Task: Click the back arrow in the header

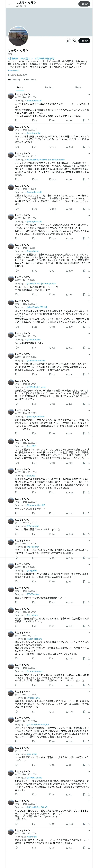Action: (x=9, y=4)
